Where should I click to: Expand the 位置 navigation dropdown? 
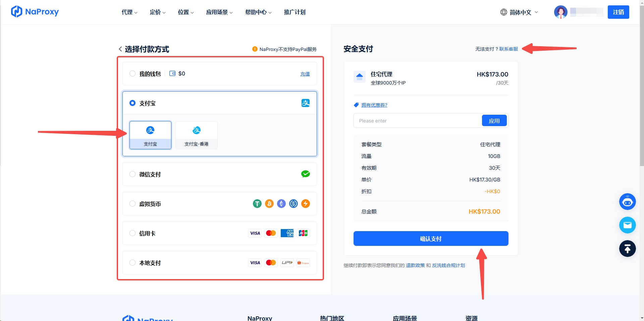click(186, 12)
